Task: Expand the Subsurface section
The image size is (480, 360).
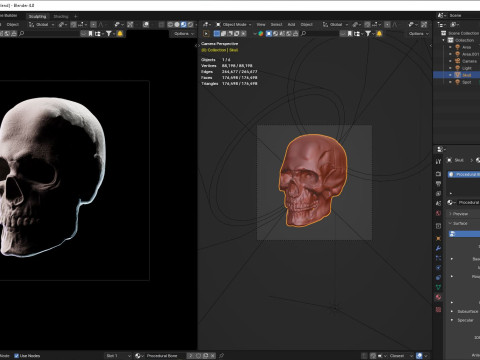Action: pos(452,311)
